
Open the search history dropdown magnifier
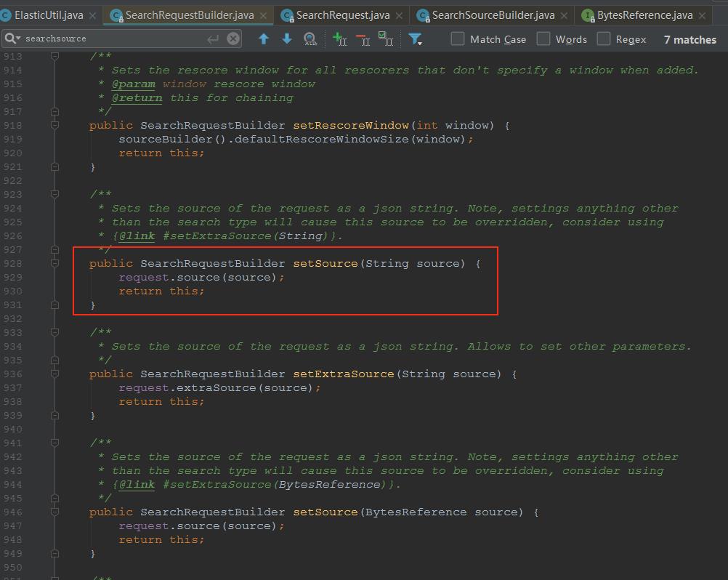[12, 39]
